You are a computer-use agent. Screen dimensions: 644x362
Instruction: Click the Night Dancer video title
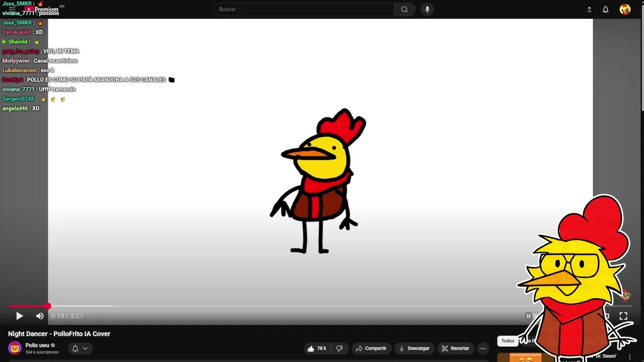[59, 334]
